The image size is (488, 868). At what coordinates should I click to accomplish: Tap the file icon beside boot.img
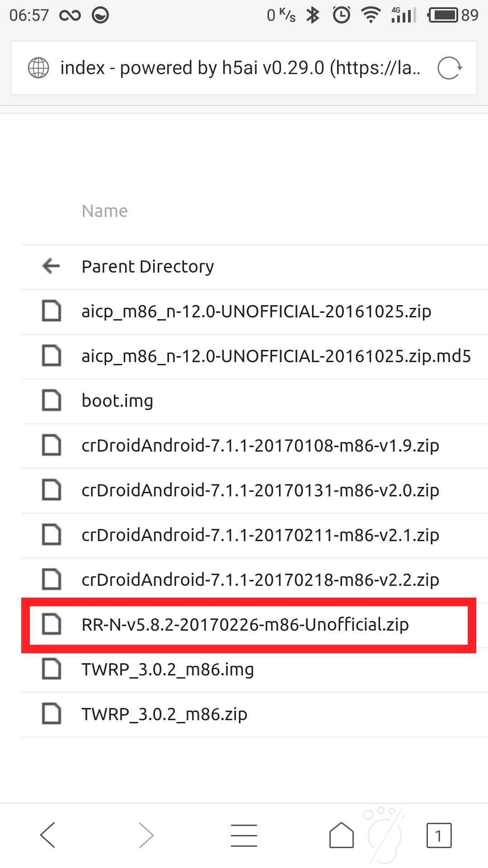point(52,401)
